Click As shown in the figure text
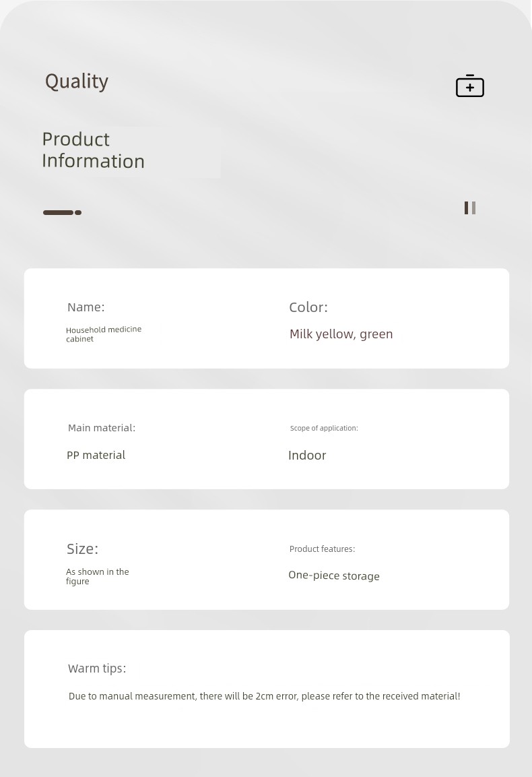532x777 pixels. pyautogui.click(x=97, y=576)
